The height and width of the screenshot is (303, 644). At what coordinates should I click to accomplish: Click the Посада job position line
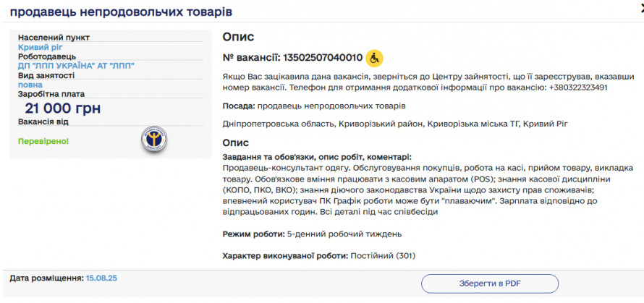click(314, 106)
